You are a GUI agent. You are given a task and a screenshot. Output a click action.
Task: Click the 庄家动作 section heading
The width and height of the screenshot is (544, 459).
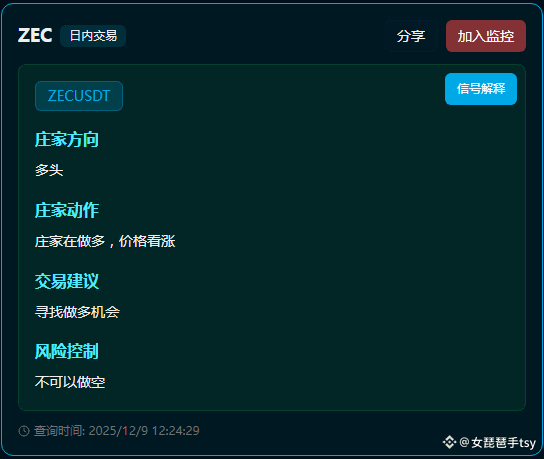[x=67, y=210]
